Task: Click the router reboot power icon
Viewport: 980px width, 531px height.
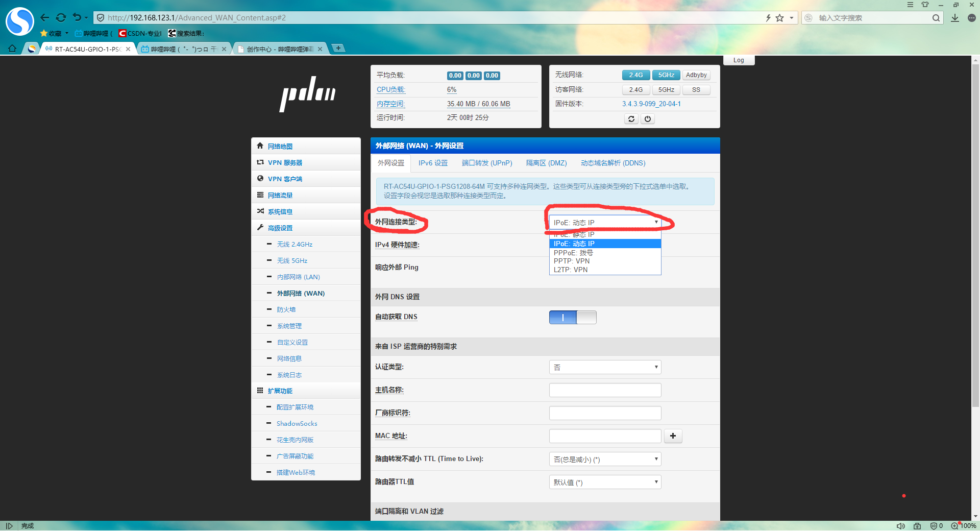Action: coord(648,119)
